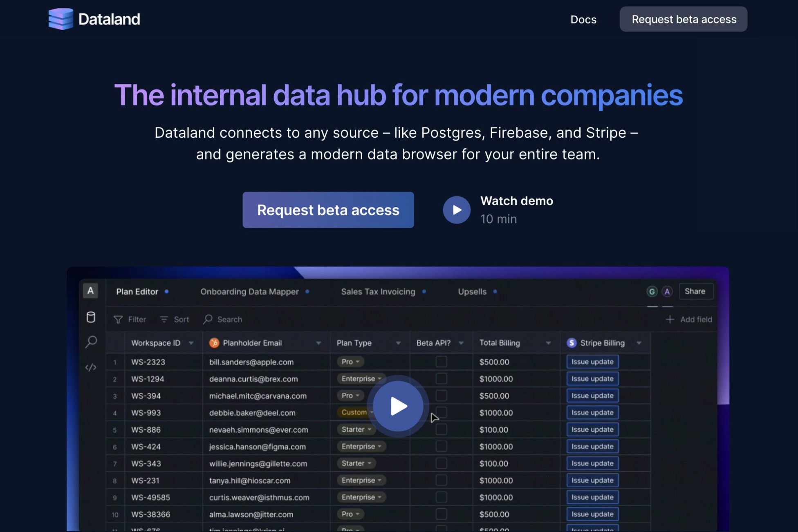This screenshot has width=798, height=532.
Task: Open the database icon in sidebar
Action: tap(91, 317)
